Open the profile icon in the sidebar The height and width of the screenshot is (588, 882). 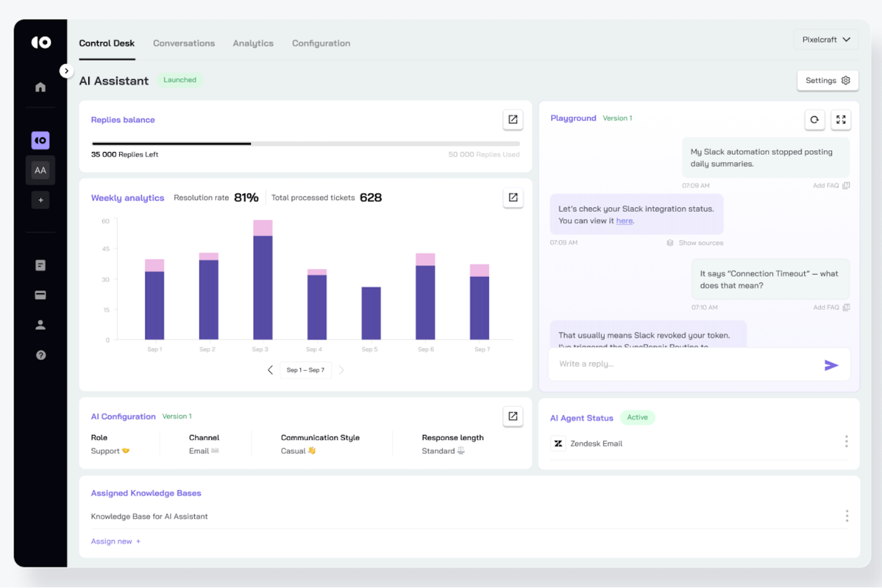point(40,324)
